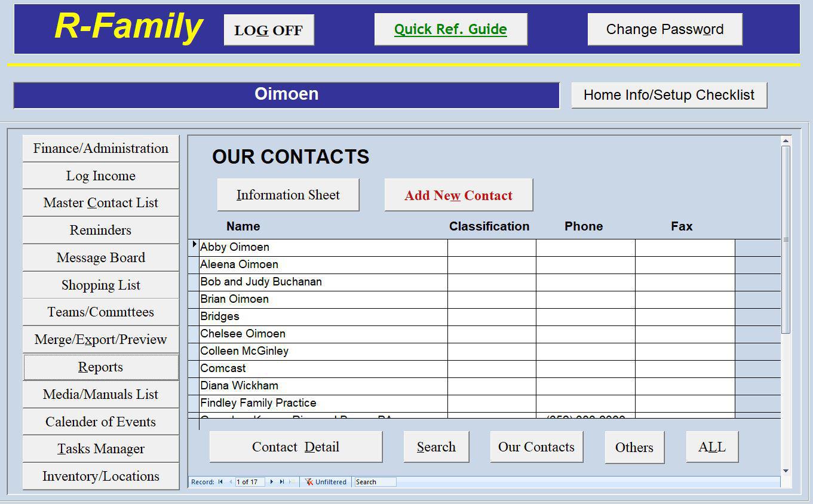Go to the first record in navigator
This screenshot has height=504, width=813.
(x=220, y=482)
